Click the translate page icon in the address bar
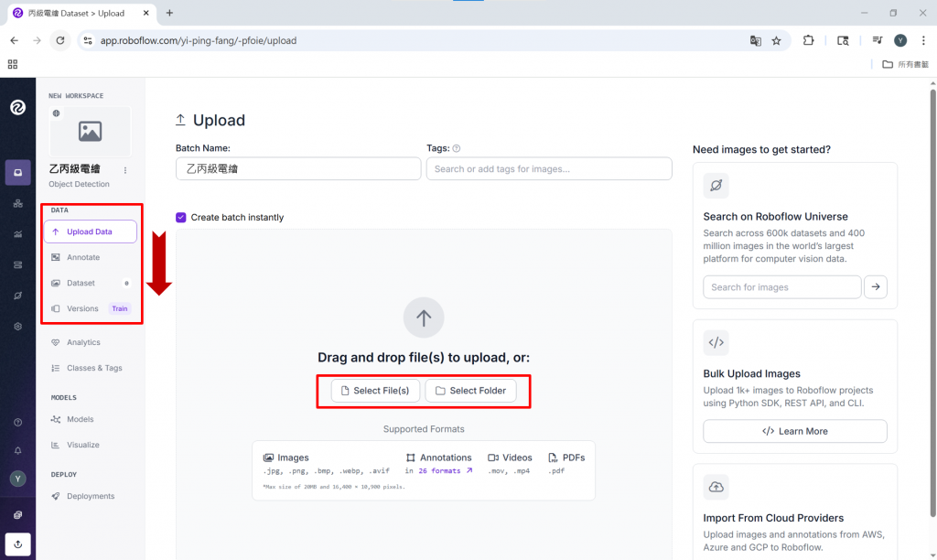The image size is (937, 560). tap(755, 40)
